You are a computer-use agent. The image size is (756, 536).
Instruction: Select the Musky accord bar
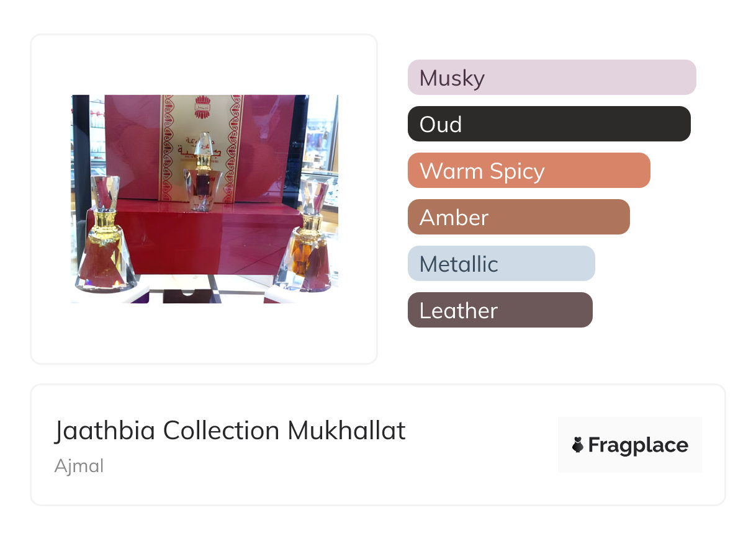[x=551, y=78]
